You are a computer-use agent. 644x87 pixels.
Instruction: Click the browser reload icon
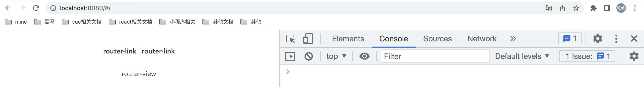[x=36, y=8]
